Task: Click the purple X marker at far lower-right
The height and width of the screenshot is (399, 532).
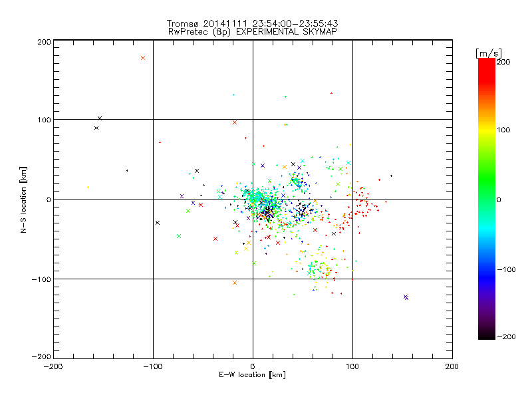Action: 406,297
